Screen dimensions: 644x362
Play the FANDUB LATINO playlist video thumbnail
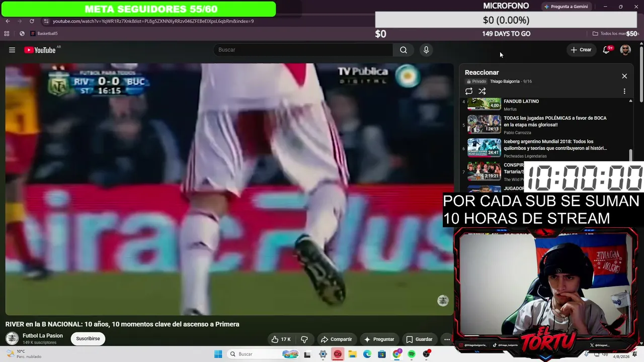[484, 104]
